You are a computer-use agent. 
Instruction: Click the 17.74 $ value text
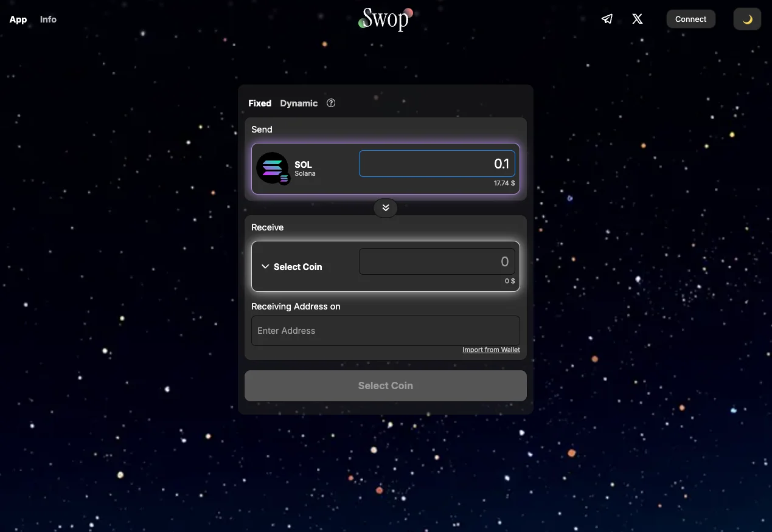point(504,183)
